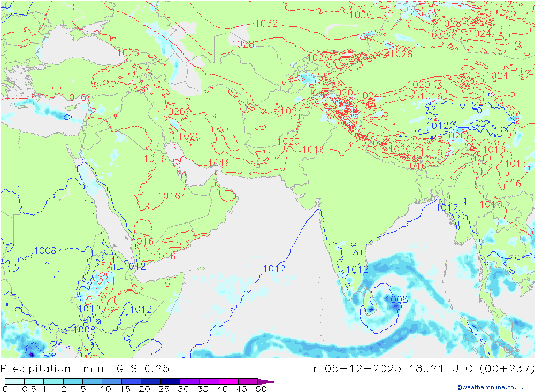This screenshot has width=535, height=392.
Task: Select the magenta swatch between 40 and 45
Action: 228,381
